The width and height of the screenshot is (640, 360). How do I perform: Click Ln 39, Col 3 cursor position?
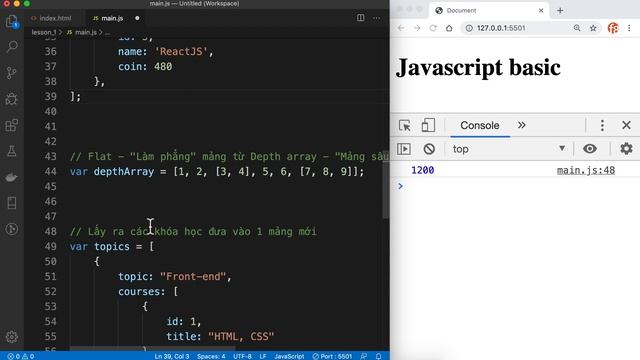tap(172, 356)
